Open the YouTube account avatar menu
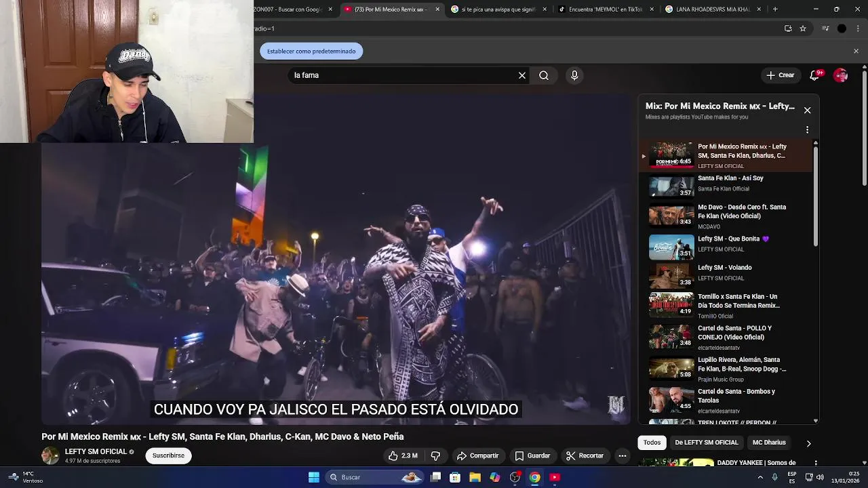The height and width of the screenshot is (488, 868). click(841, 75)
